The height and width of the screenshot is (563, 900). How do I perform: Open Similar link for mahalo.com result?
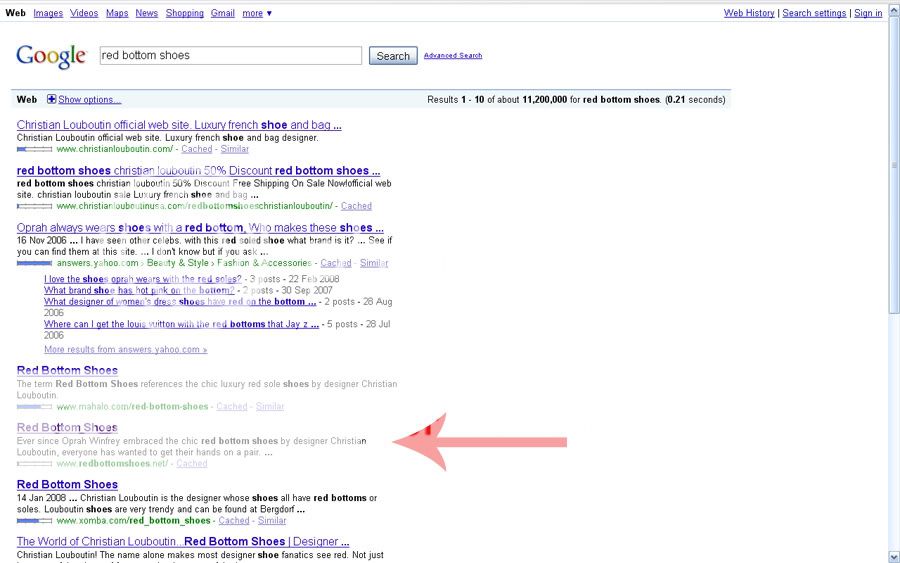coord(270,406)
